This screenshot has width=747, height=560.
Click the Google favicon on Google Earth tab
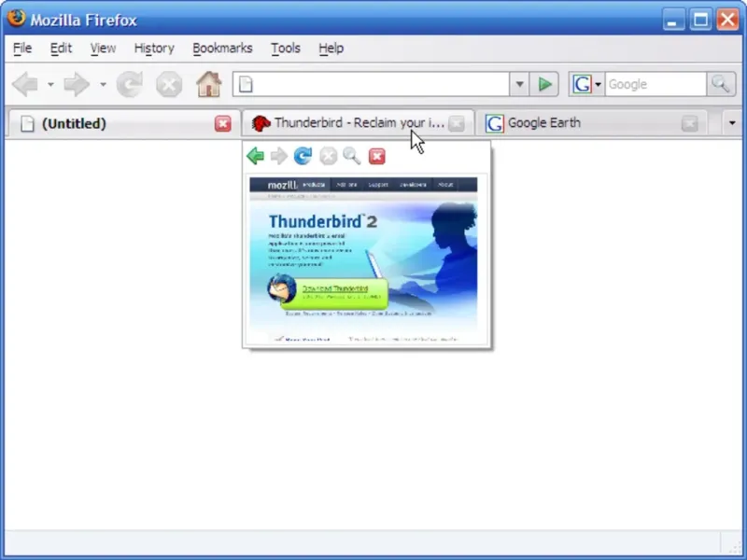494,124
